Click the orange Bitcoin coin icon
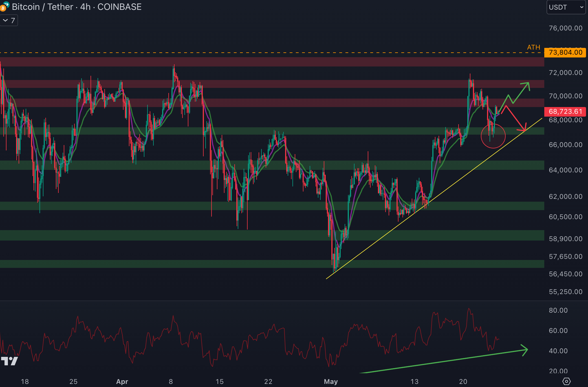The image size is (588, 387). (x=3, y=8)
